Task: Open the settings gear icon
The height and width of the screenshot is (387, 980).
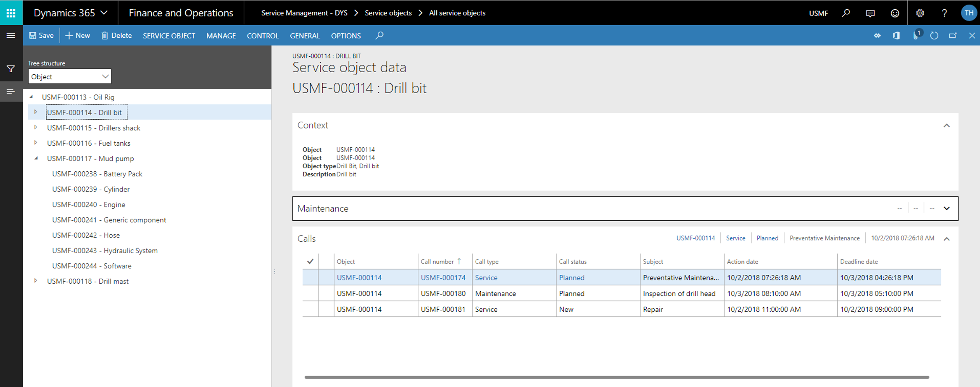Action: 920,13
